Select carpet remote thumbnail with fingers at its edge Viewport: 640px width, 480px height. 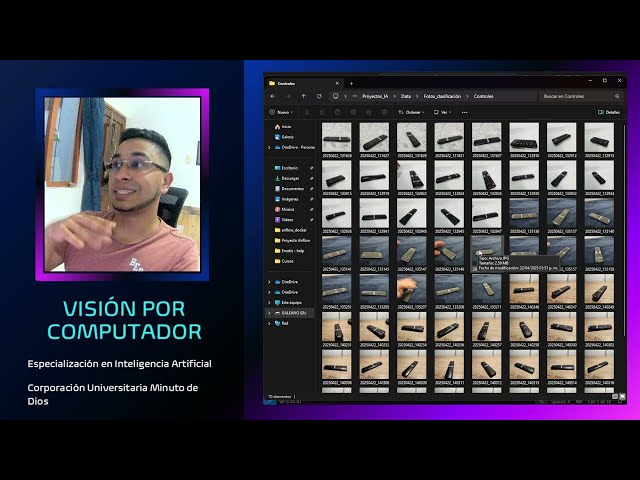pyautogui.click(x=449, y=251)
